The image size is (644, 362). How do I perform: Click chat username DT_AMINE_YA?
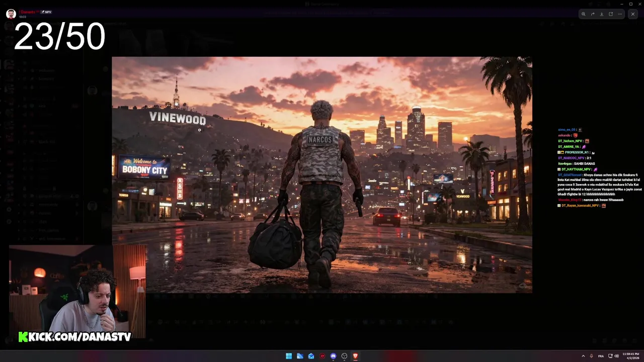coord(569,147)
